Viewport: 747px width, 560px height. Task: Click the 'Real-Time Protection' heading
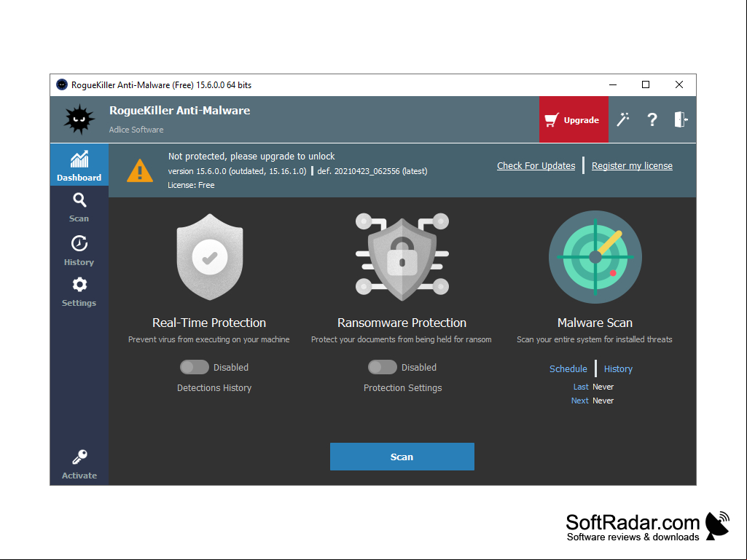pos(209,323)
